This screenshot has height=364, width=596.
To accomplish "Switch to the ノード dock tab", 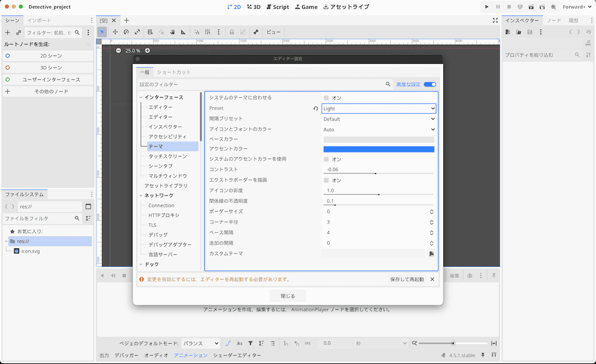I will click(554, 20).
